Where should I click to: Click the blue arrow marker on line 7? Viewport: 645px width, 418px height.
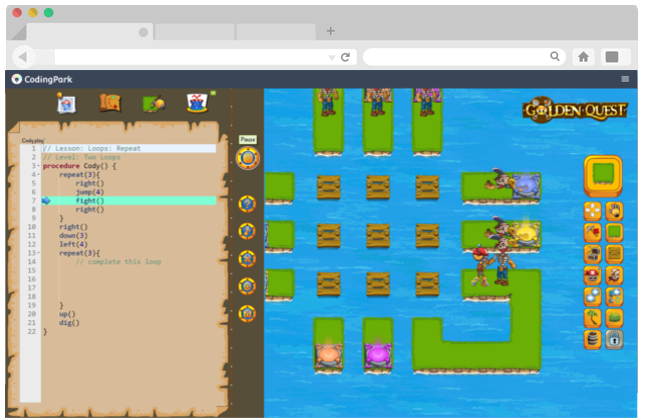46,201
